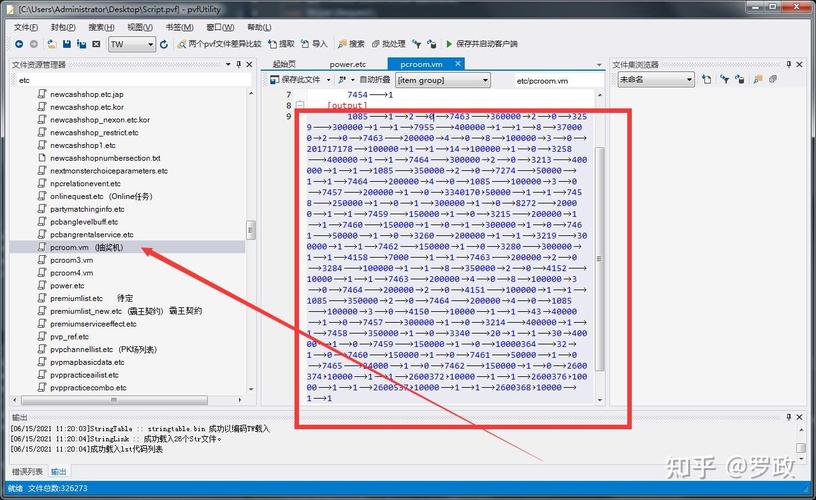Open the 文件(F) menu
The height and width of the screenshot is (500, 816).
26,27
